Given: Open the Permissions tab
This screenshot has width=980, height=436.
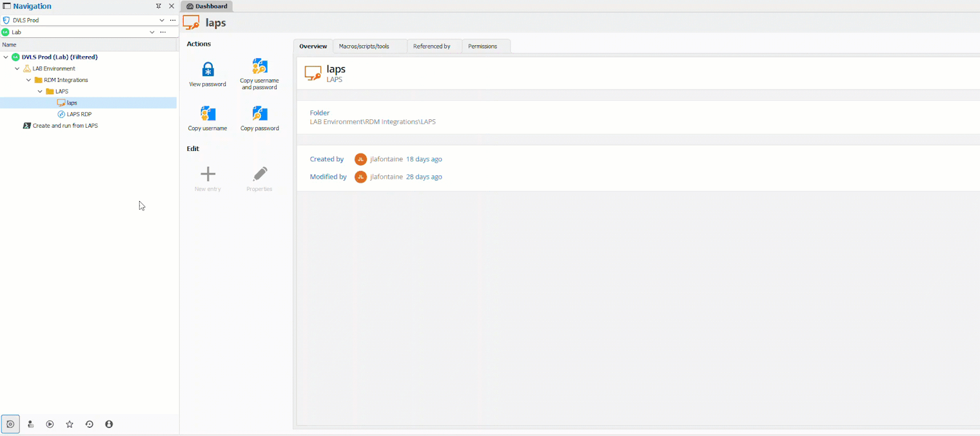Looking at the screenshot, I should point(482,46).
